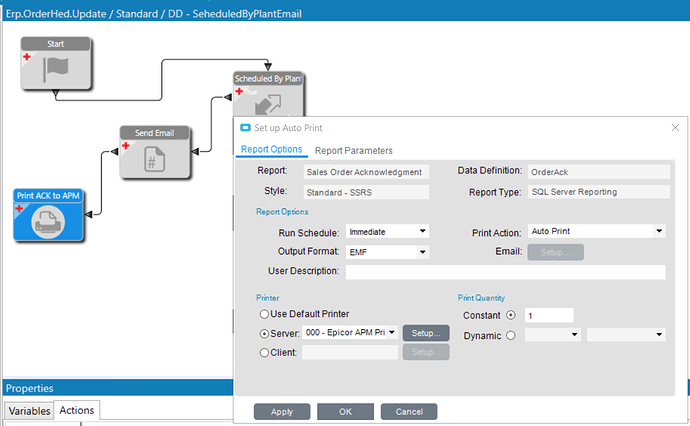Image resolution: width=690 pixels, height=426 pixels.
Task: Click the Scheduled By Plant condition node icon
Action: click(x=268, y=105)
